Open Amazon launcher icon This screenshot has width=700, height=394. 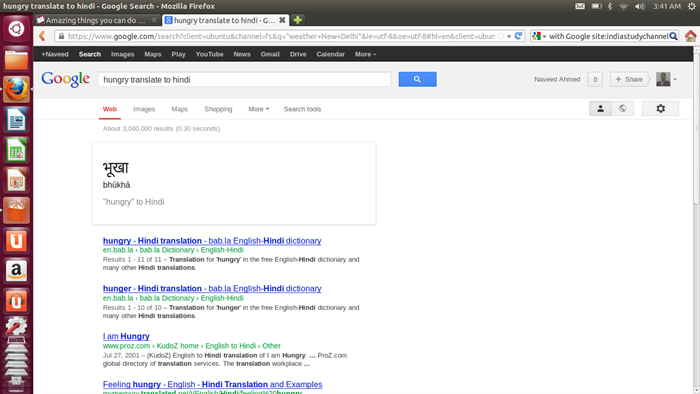click(x=17, y=271)
